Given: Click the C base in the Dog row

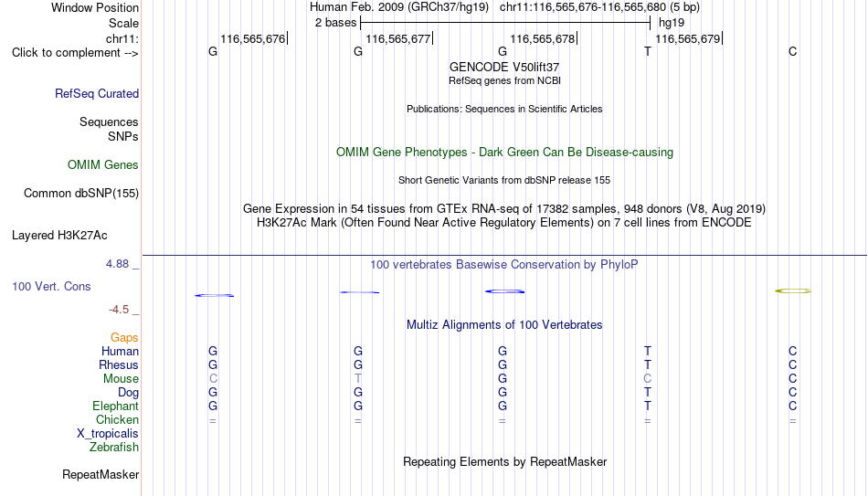Looking at the screenshot, I should click(x=793, y=393).
